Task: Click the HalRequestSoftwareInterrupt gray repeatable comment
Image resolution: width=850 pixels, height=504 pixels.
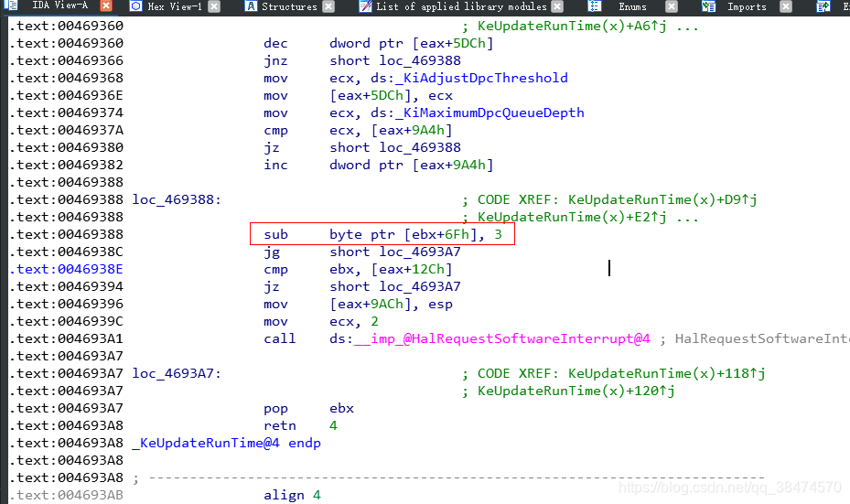Action: 762,338
